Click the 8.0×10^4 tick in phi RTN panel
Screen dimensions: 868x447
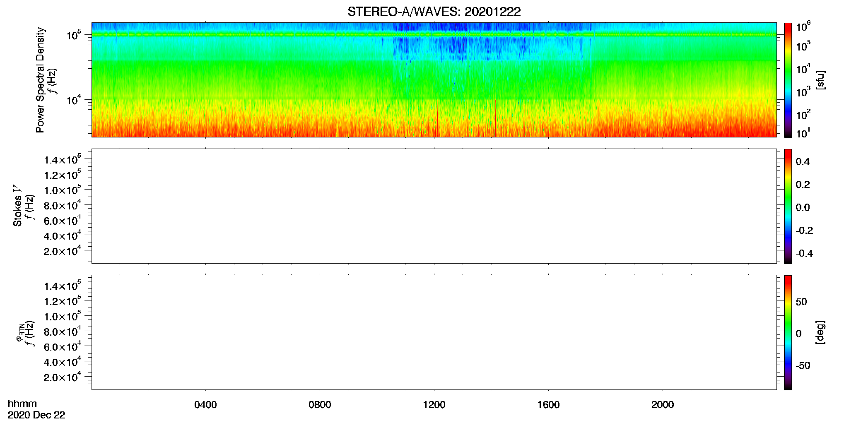[62, 331]
